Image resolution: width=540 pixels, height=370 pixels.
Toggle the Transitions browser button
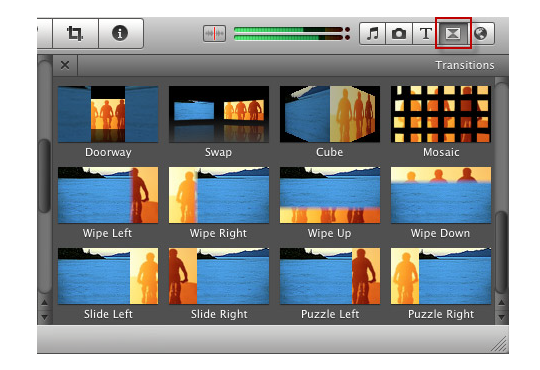coord(453,33)
